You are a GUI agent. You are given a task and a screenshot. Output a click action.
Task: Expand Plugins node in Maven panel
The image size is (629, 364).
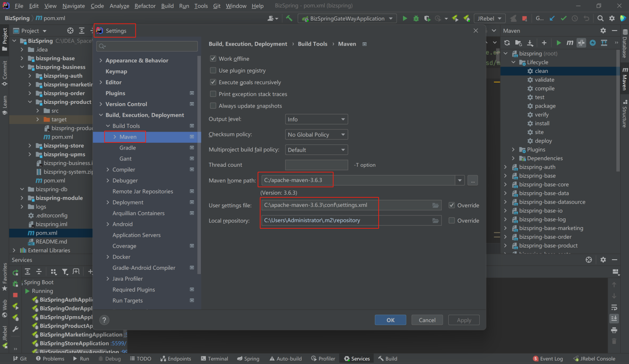coord(513,150)
